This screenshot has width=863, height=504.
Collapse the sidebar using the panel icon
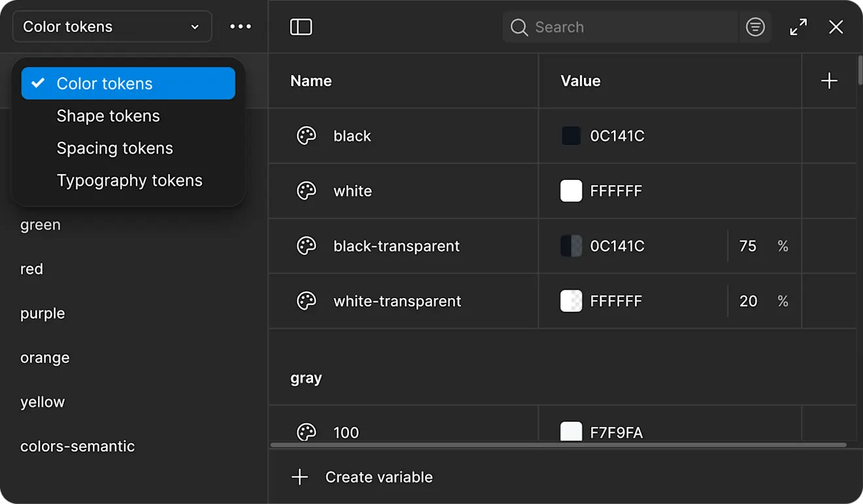[301, 27]
